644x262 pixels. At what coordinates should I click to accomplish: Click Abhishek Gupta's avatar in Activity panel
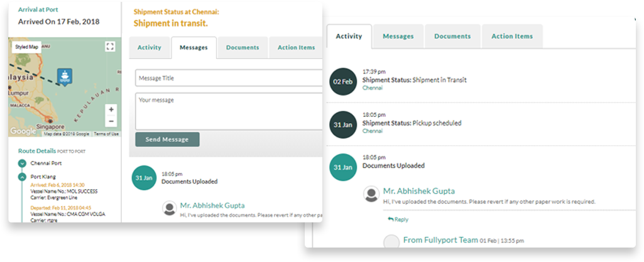pos(371,194)
